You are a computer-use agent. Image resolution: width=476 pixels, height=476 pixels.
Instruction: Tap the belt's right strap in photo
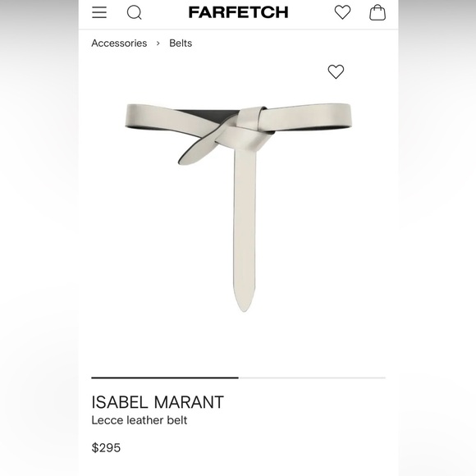[x=307, y=117]
